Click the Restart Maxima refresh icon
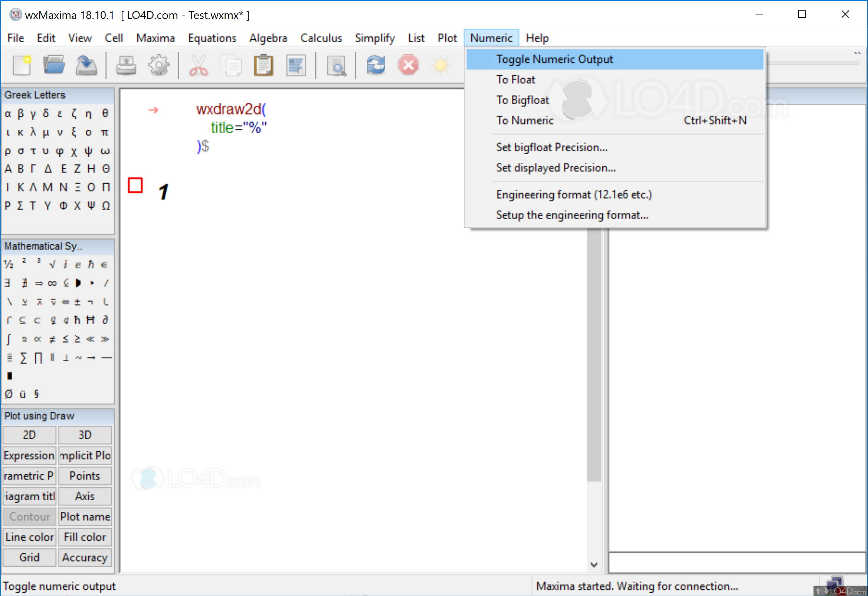This screenshot has height=596, width=868. (376, 65)
